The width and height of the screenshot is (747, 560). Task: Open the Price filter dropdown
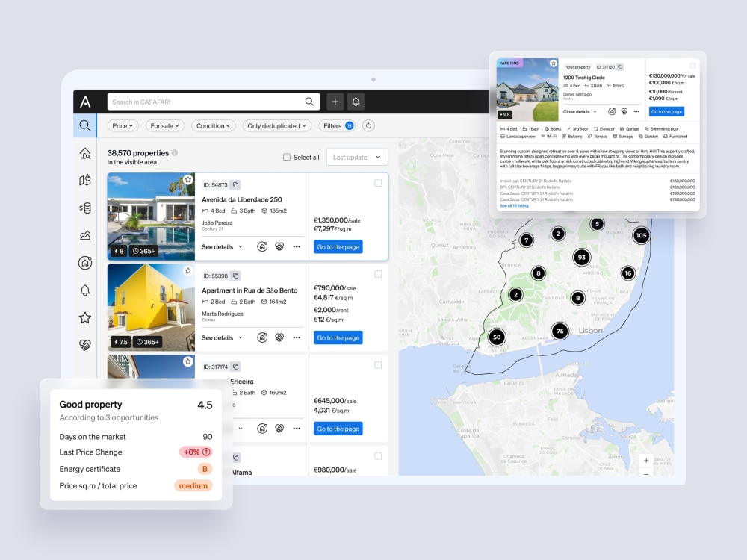[123, 125]
